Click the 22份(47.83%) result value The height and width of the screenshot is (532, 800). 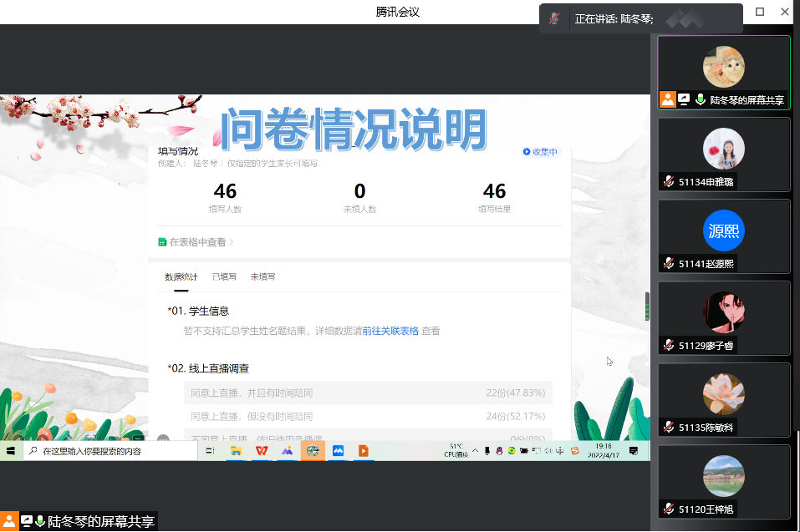tap(515, 393)
